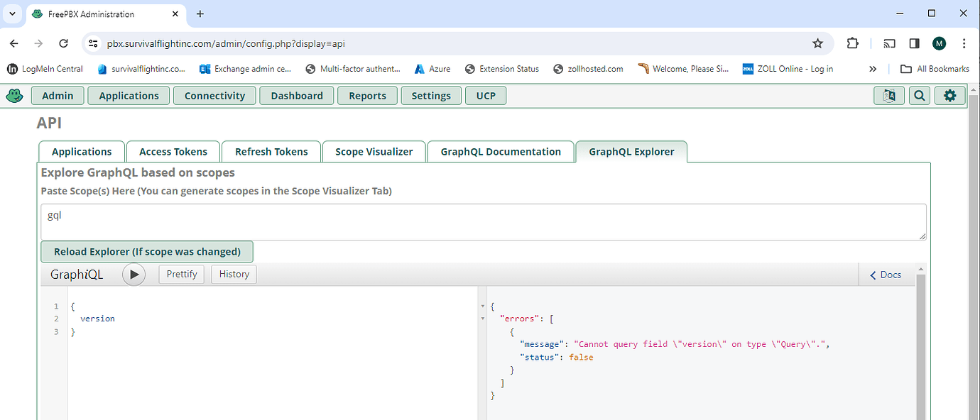
Task: Switch to the Access Tokens tab
Action: (x=173, y=152)
